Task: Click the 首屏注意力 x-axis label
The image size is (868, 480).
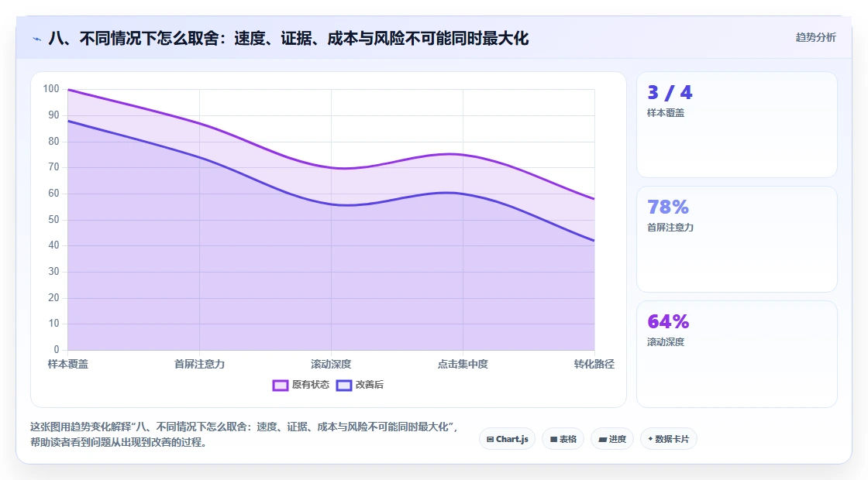Action: click(x=199, y=364)
